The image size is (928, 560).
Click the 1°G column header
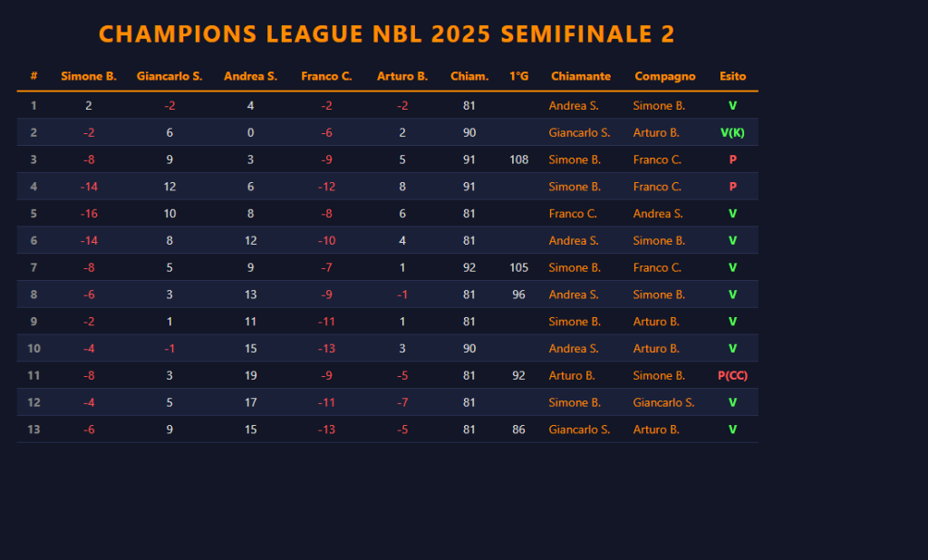pos(518,76)
